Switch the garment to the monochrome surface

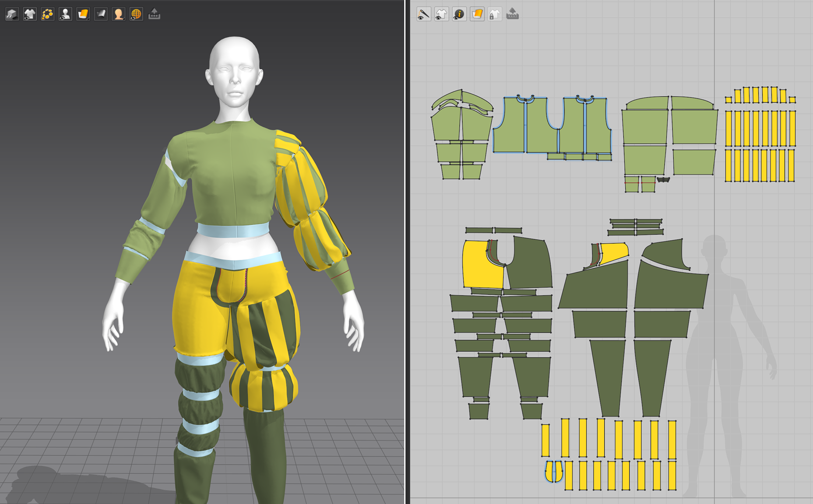pos(101,14)
